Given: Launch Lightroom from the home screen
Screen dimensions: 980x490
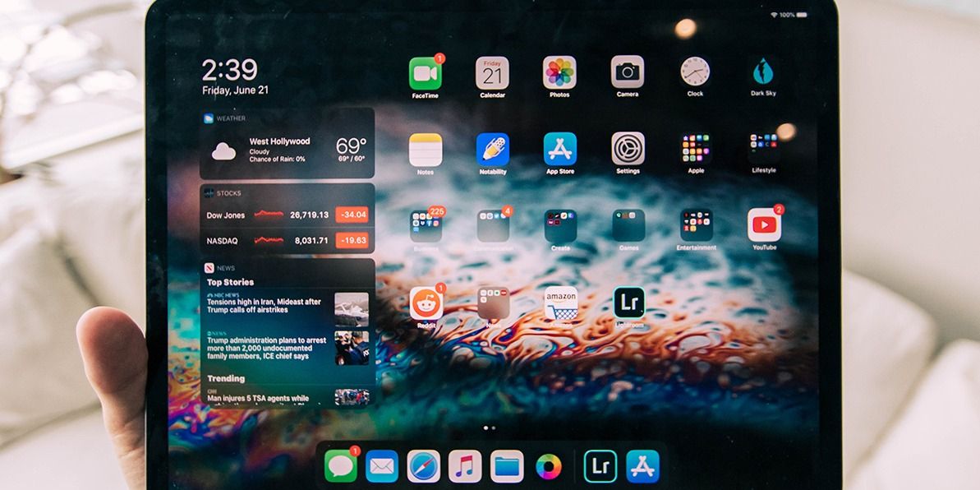Looking at the screenshot, I should pyautogui.click(x=629, y=303).
